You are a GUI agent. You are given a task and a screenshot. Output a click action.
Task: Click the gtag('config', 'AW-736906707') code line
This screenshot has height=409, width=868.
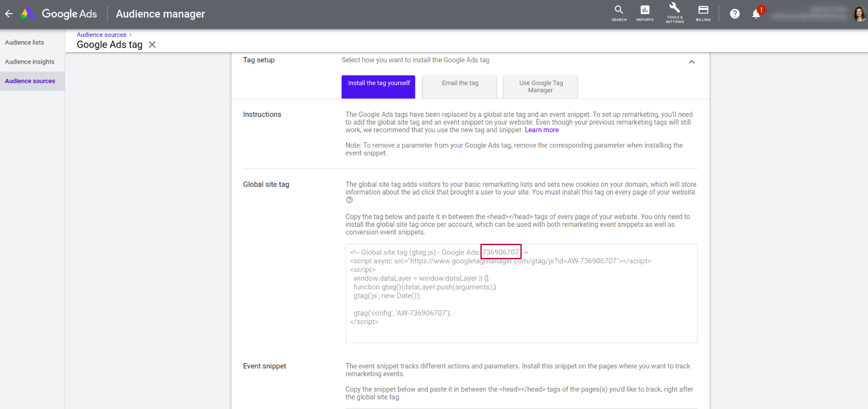tap(402, 313)
